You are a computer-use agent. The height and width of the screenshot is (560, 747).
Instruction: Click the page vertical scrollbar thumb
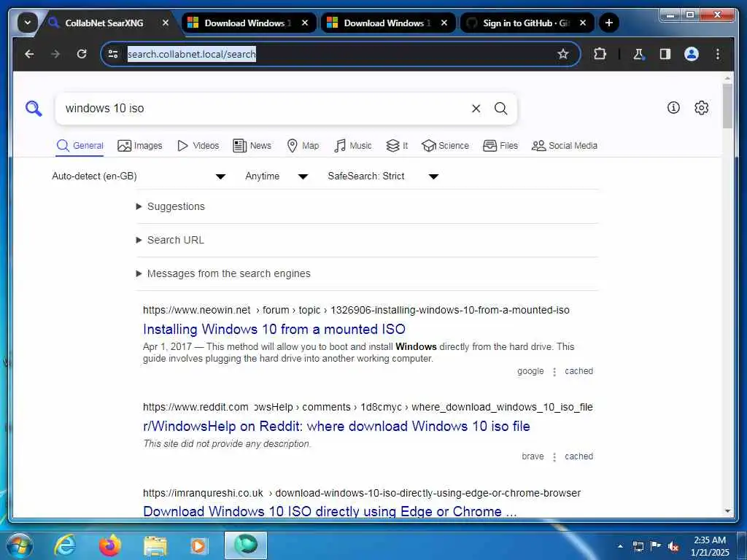point(727,106)
